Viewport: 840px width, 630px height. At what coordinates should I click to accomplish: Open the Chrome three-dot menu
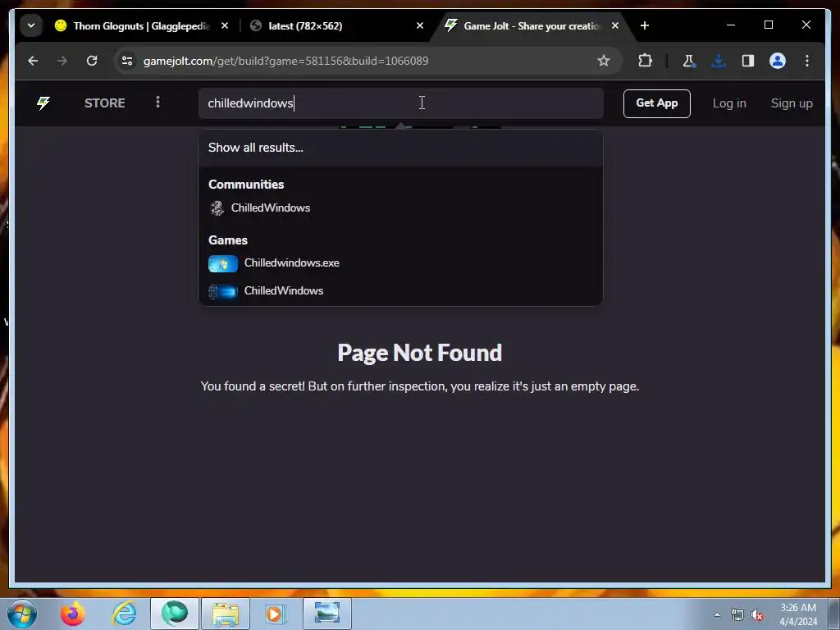pyautogui.click(x=807, y=61)
